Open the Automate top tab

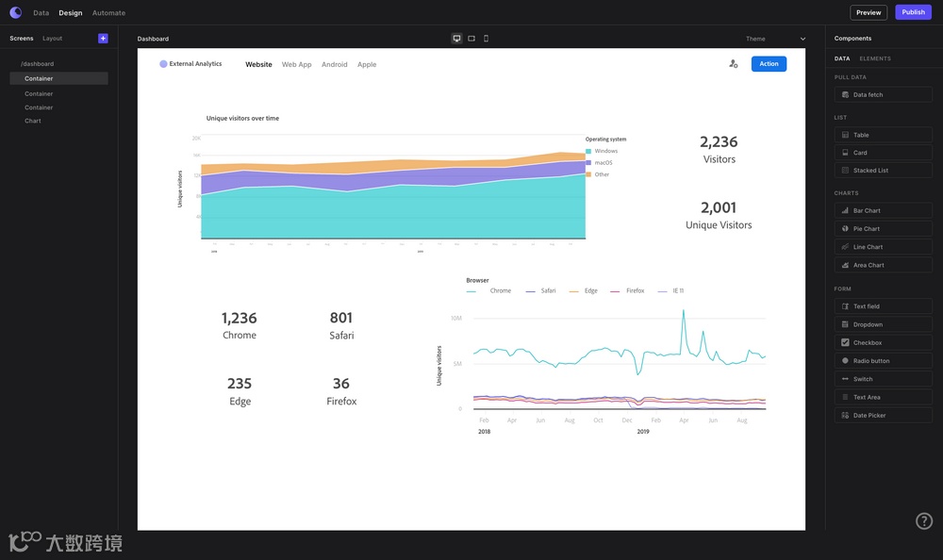[x=108, y=12]
